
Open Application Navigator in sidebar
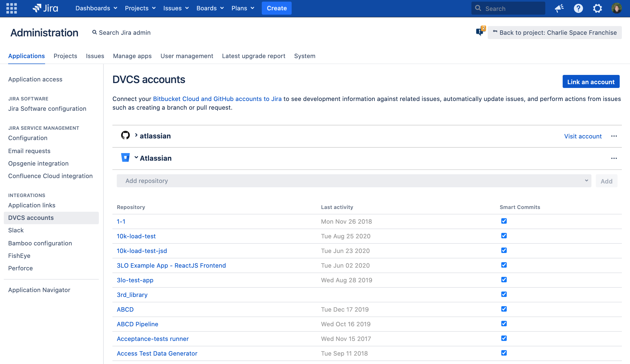(39, 290)
